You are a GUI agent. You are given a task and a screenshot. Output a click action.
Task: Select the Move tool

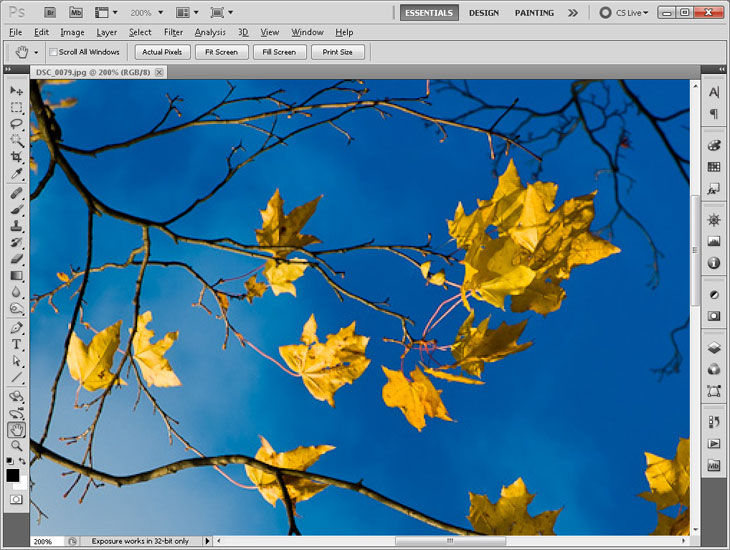point(16,90)
